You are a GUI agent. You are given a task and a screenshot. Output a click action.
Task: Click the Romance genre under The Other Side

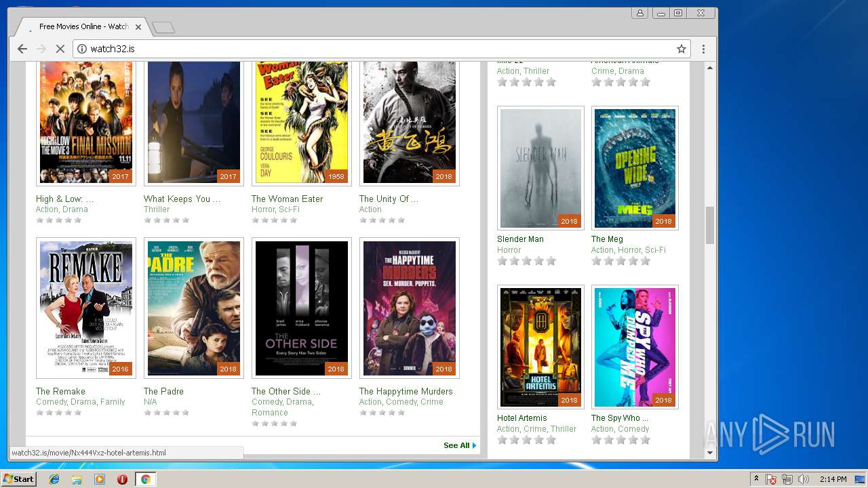pyautogui.click(x=270, y=413)
